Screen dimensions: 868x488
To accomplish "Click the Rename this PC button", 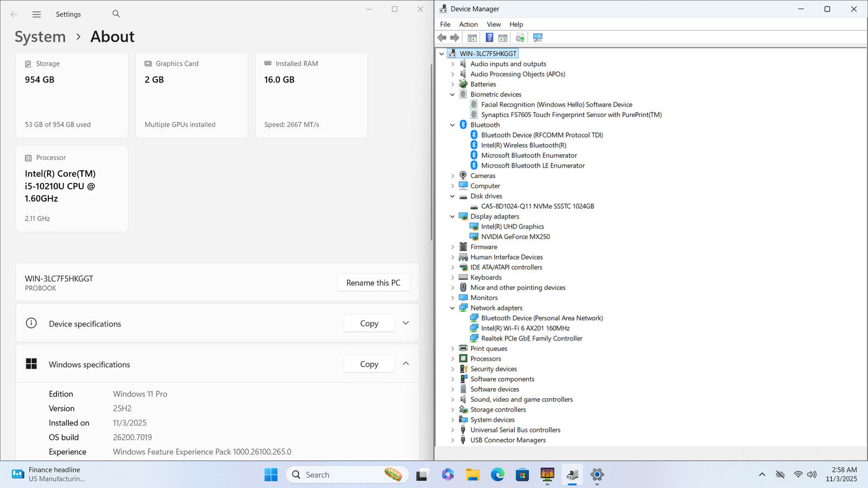I will point(373,283).
